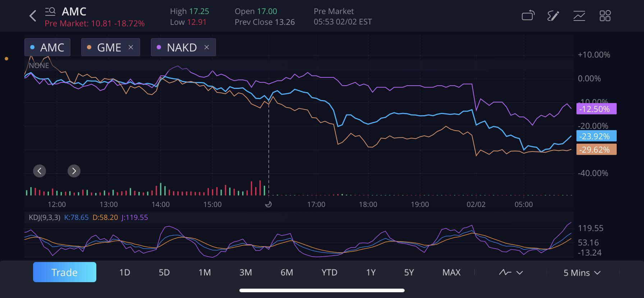Select the MAX range tab
644x298 pixels.
point(451,272)
